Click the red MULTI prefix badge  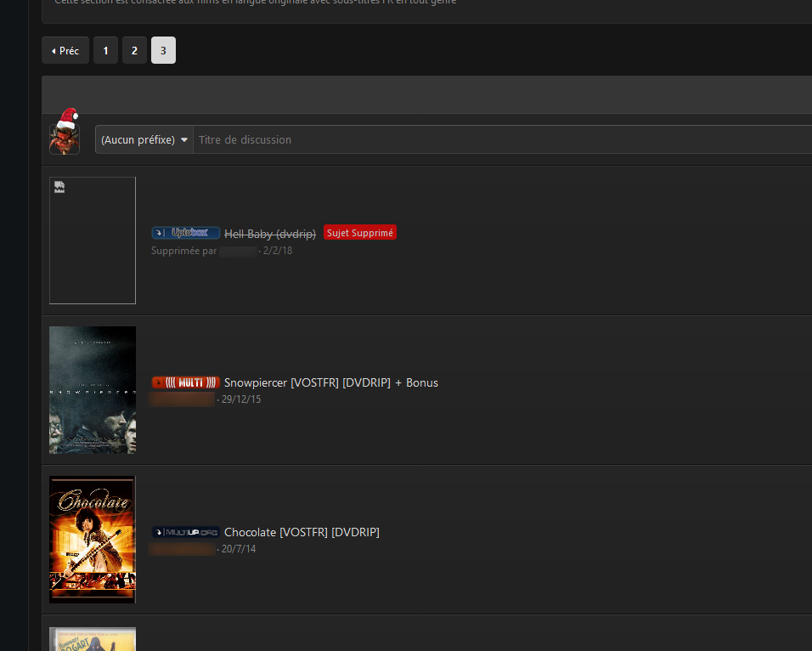coord(186,382)
